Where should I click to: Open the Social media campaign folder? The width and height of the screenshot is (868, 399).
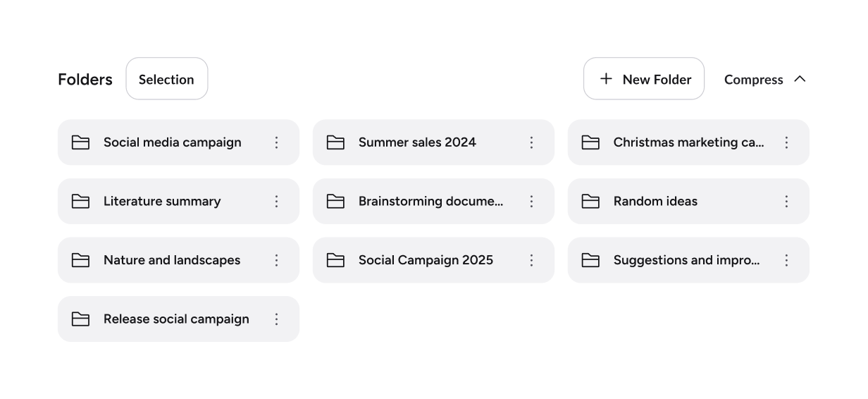(172, 142)
